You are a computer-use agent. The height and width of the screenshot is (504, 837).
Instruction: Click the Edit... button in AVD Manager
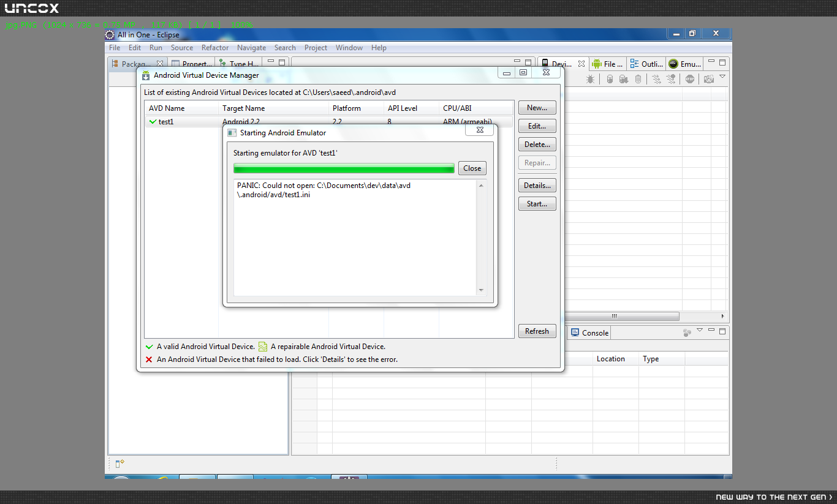537,126
